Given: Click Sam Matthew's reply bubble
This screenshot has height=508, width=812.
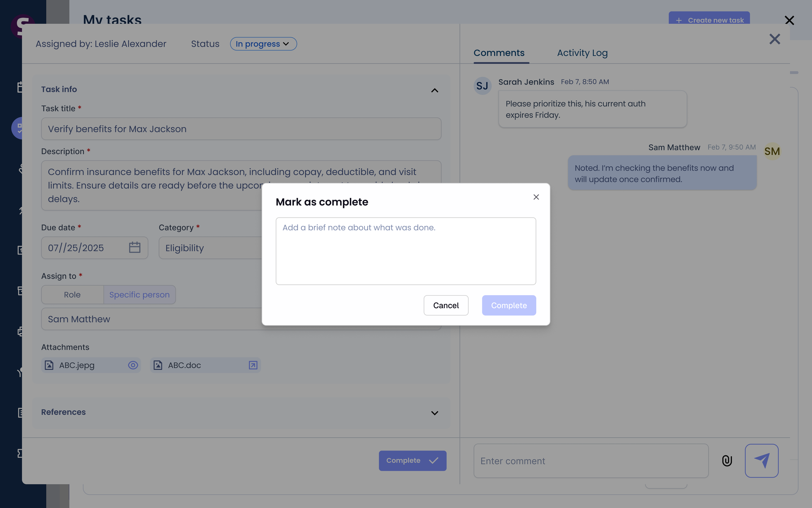Looking at the screenshot, I should 662,173.
